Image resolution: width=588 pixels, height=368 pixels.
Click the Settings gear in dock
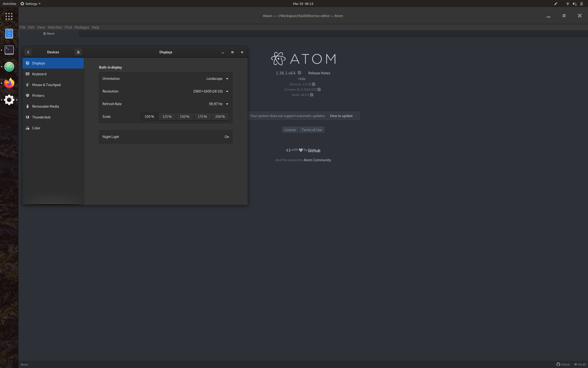click(x=9, y=100)
